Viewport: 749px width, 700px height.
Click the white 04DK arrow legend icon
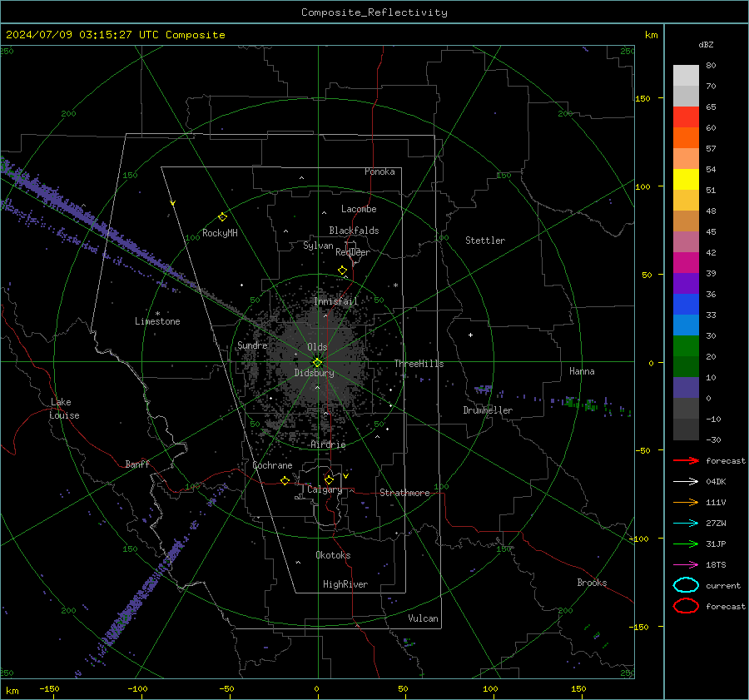coord(686,482)
